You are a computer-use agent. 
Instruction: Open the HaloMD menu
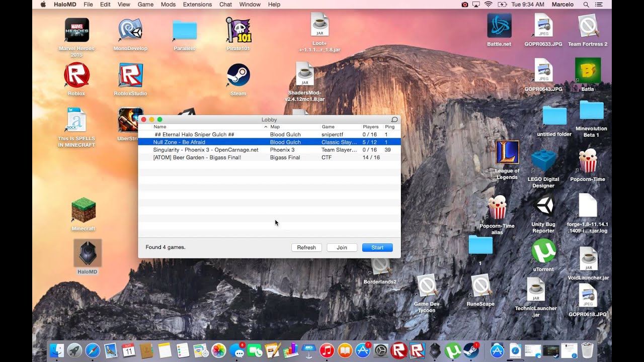pos(64,5)
